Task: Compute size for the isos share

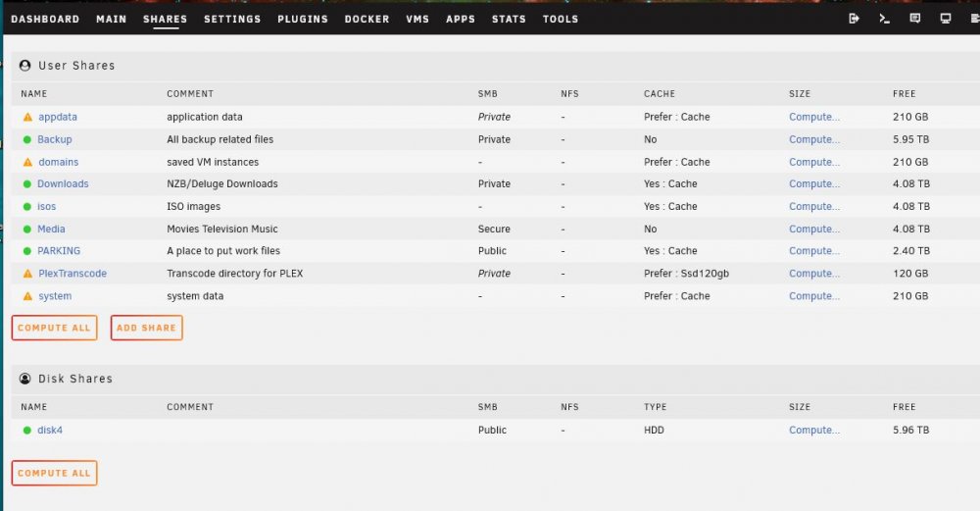Action: (x=814, y=206)
